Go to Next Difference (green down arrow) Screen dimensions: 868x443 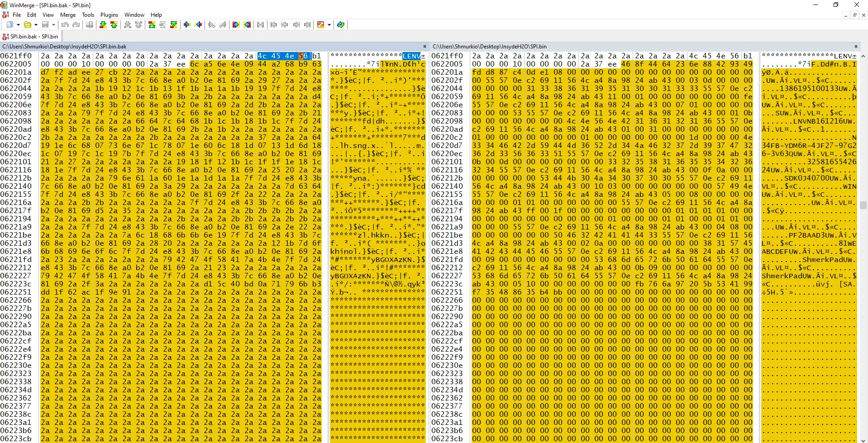103,25
